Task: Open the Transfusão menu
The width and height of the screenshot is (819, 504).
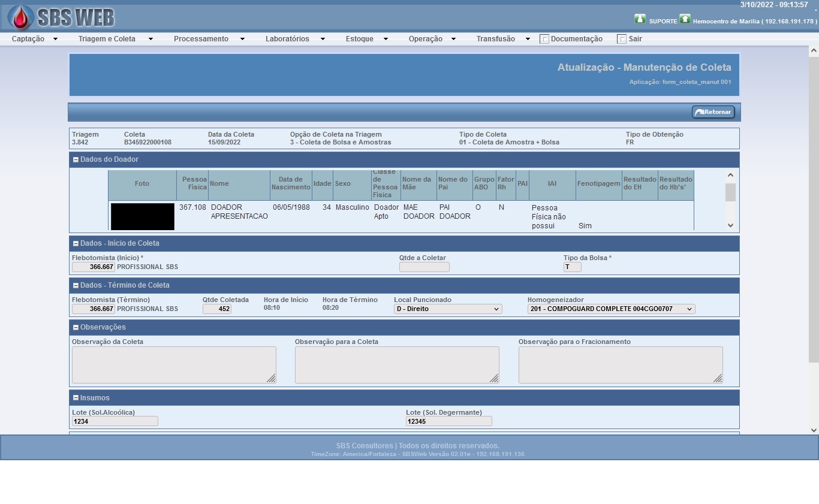Action: pyautogui.click(x=502, y=39)
